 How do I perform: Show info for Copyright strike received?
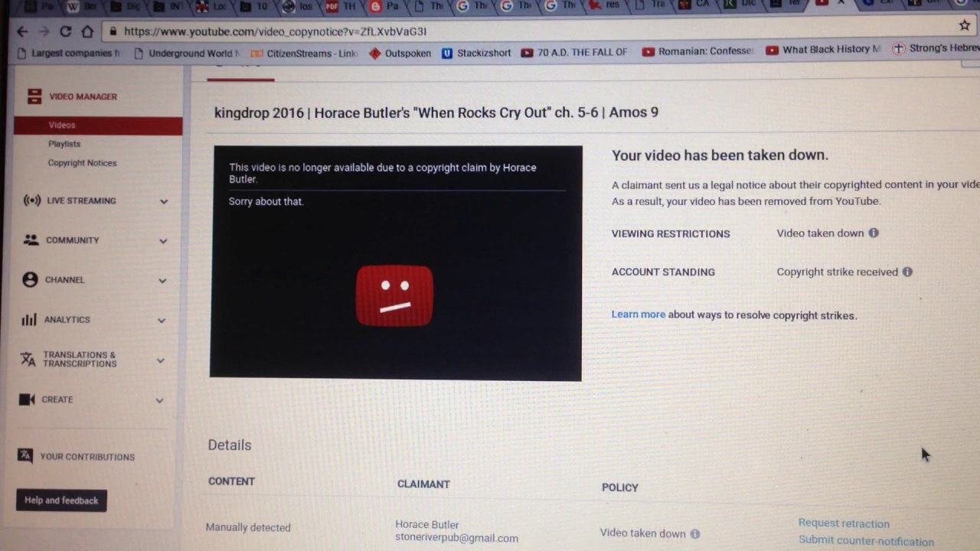[x=907, y=272]
